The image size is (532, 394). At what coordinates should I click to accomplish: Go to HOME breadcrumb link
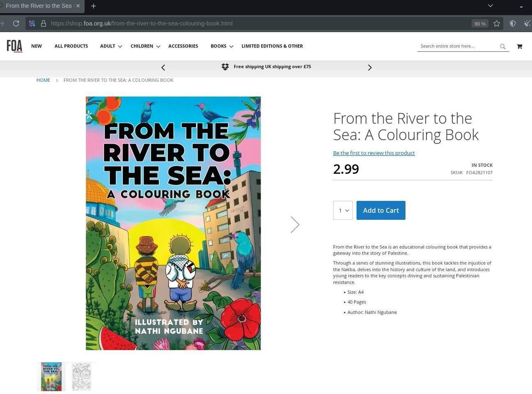pyautogui.click(x=43, y=80)
